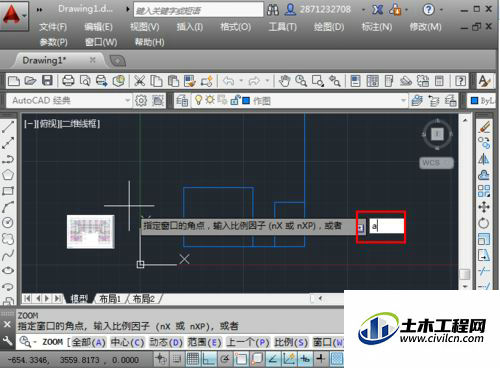Click the Zoom Previous icon
The width and height of the screenshot is (500, 368).
coord(335,81)
